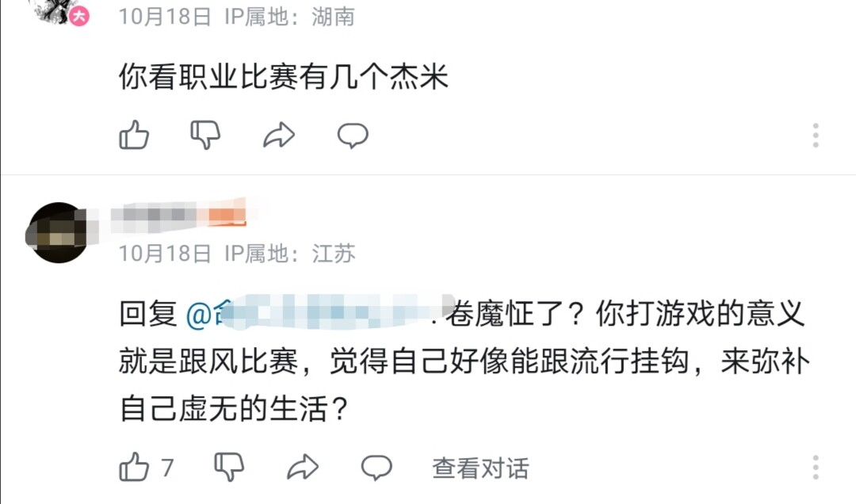
Task: Open more options for the 江苏 comment
Action: [x=816, y=468]
